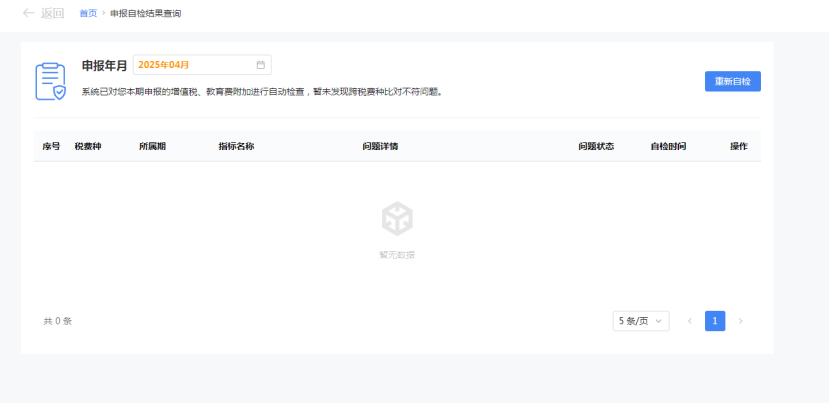Click the 税费种 column header

[88, 146]
